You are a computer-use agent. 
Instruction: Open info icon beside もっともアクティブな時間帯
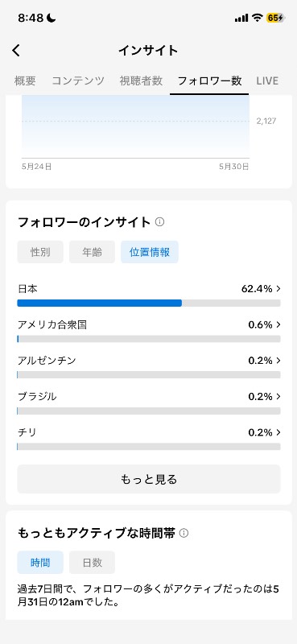(x=184, y=534)
